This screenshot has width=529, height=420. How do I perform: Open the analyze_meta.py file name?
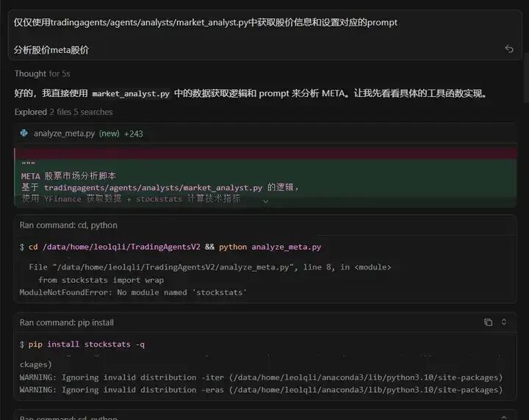coord(64,134)
